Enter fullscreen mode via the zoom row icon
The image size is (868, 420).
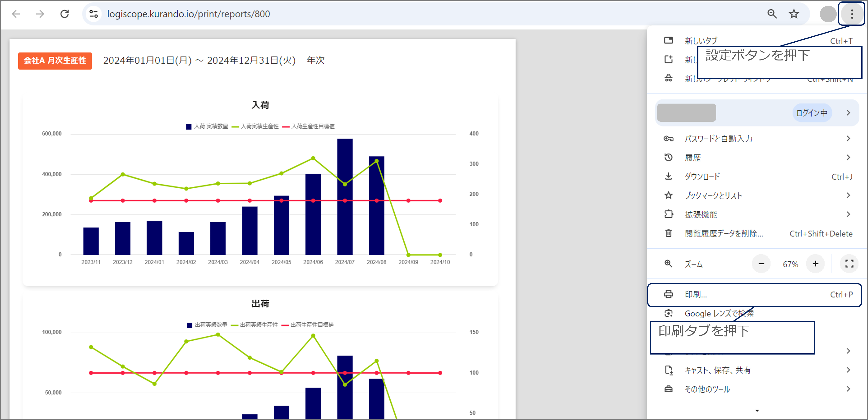(x=849, y=264)
